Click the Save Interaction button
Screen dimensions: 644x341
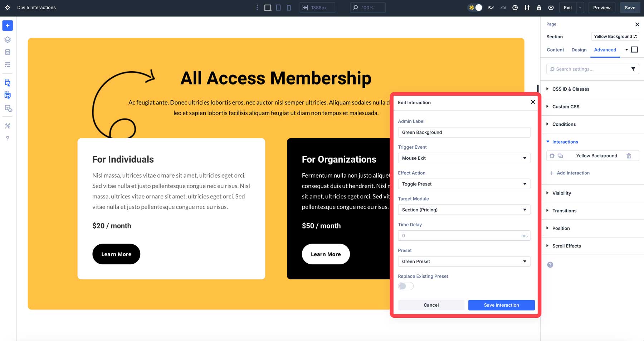coord(501,305)
